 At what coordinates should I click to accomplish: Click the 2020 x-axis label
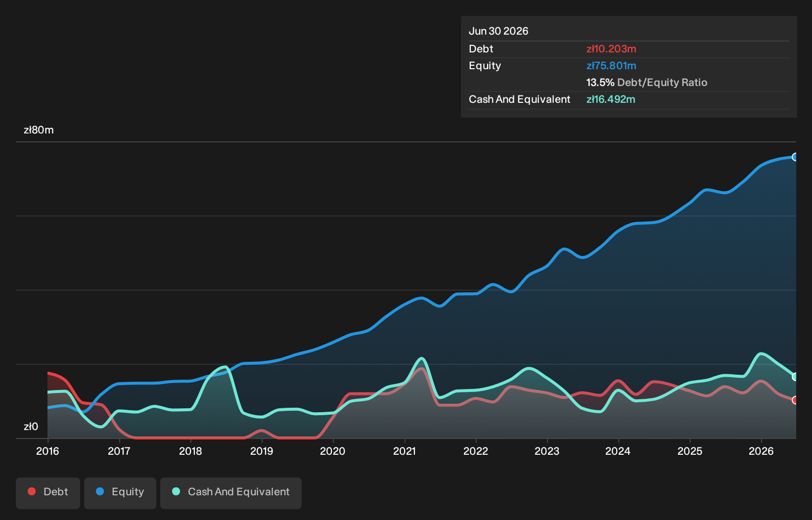(x=333, y=451)
